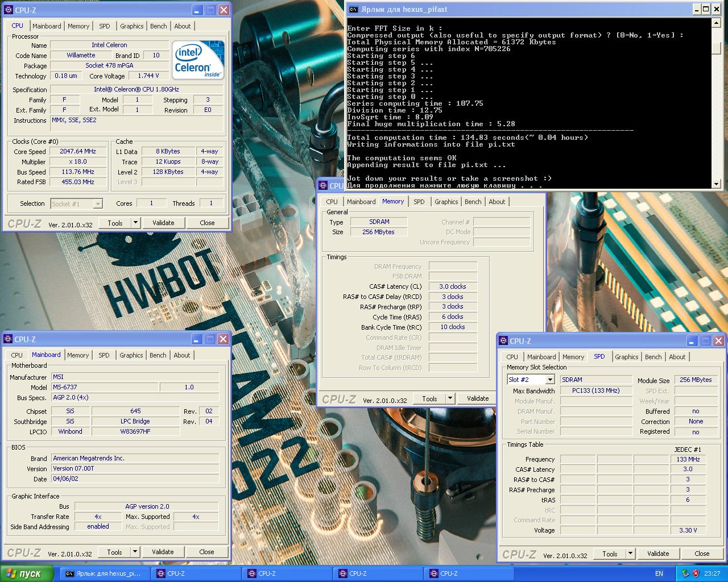Open Graphics tab in the top-left CPU-Z window

(132, 26)
